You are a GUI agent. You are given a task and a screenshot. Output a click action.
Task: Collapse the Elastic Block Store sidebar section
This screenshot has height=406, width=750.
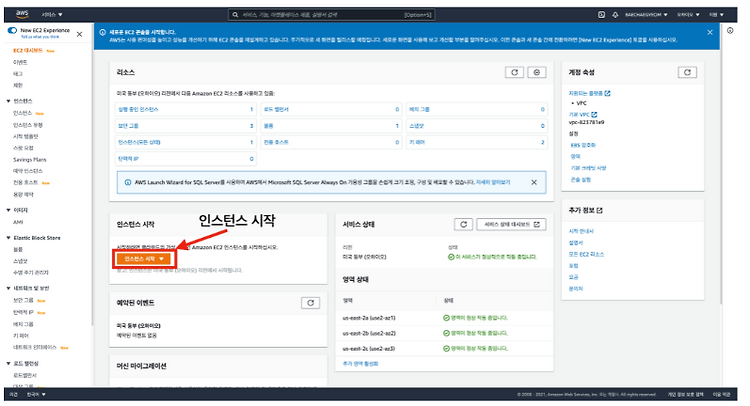(8, 238)
